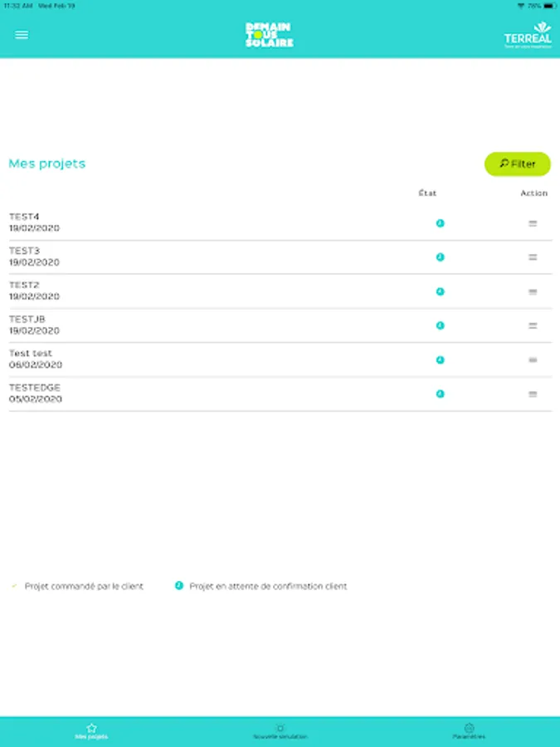Screen dimensions: 560x747
Task: Open action menu for TEST3 project
Action: click(533, 257)
